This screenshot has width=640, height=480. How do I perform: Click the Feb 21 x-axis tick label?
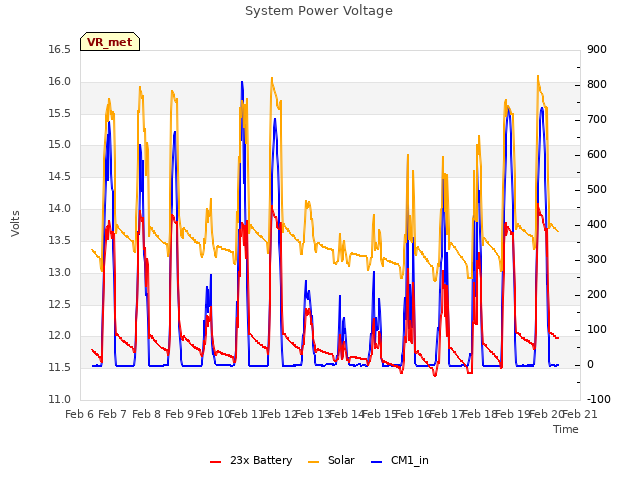(x=580, y=414)
